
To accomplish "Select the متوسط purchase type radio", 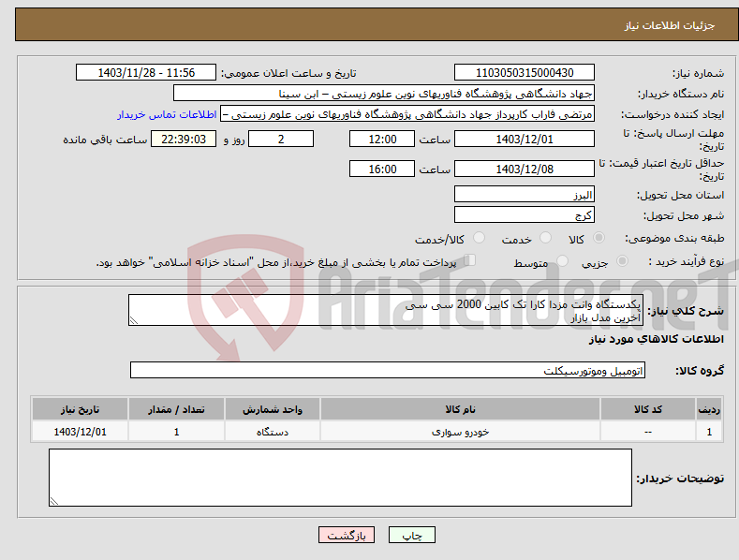I will point(562,261).
